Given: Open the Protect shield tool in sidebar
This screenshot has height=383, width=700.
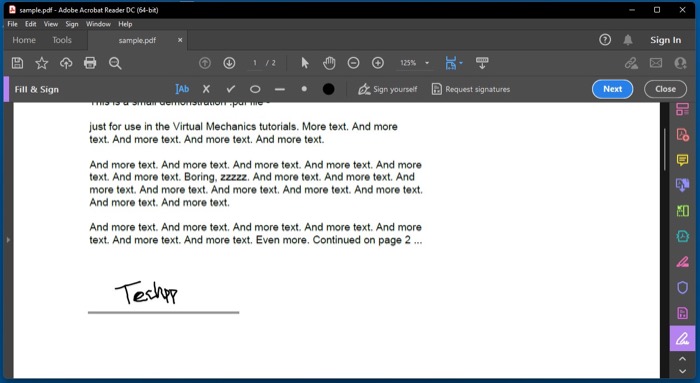Looking at the screenshot, I should click(x=682, y=287).
